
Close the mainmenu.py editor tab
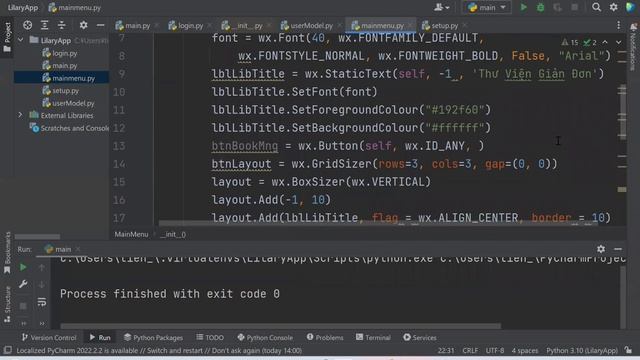click(410, 25)
